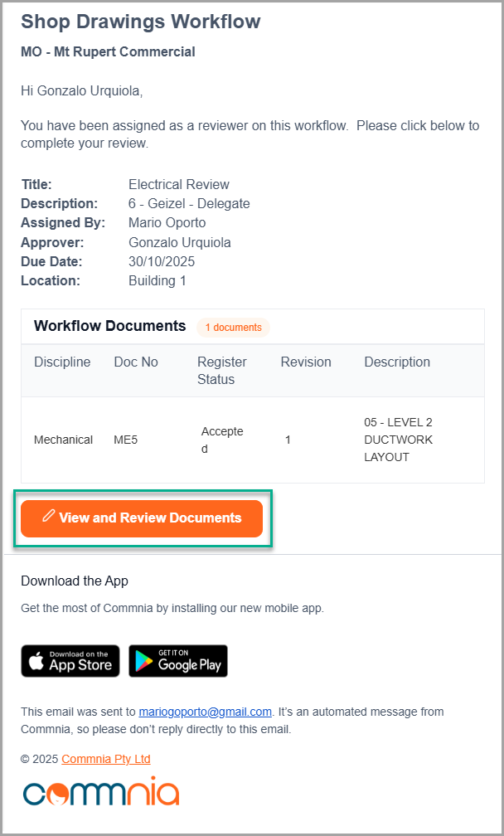This screenshot has width=504, height=836.
Task: Click the 1 documents badge
Action: [233, 328]
